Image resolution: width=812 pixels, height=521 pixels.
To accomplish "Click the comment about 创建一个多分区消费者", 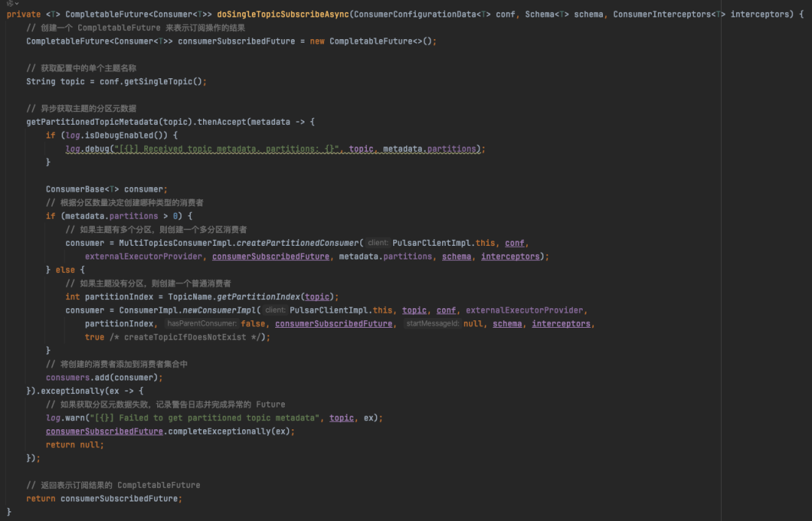I will (156, 230).
